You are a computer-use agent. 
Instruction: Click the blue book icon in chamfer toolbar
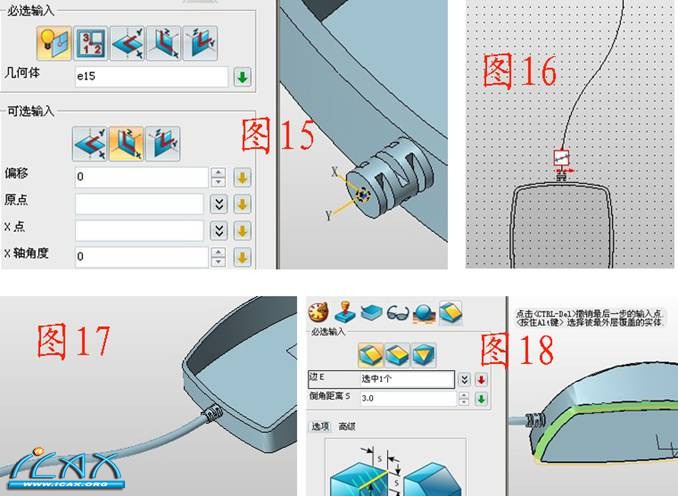tap(371, 312)
